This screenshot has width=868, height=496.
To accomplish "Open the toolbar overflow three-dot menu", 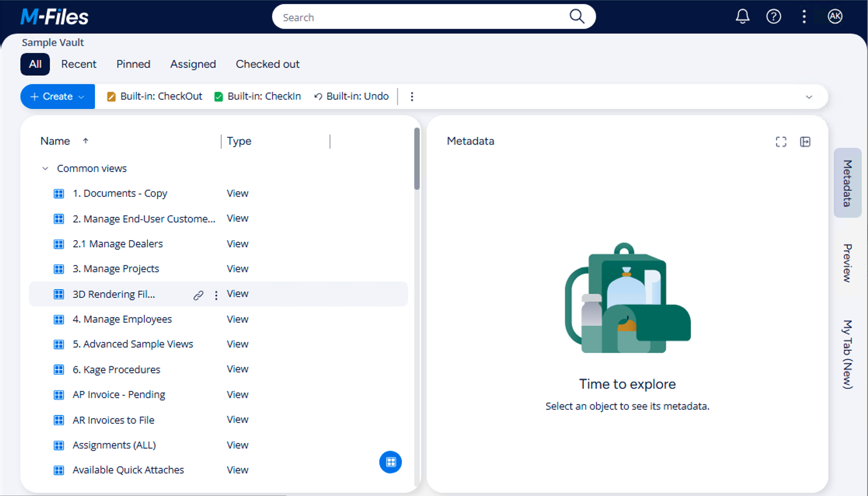I will tap(412, 96).
